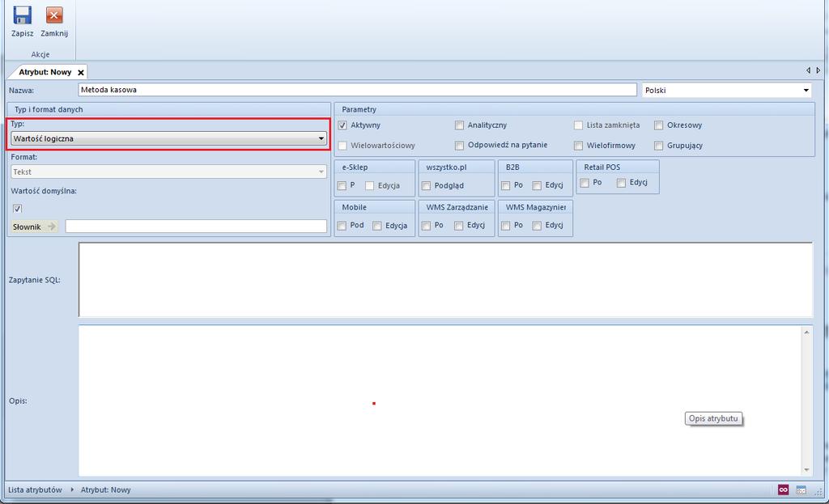Click Opis scrollbar down arrow
Screen dimensions: 829x504
pos(806,470)
